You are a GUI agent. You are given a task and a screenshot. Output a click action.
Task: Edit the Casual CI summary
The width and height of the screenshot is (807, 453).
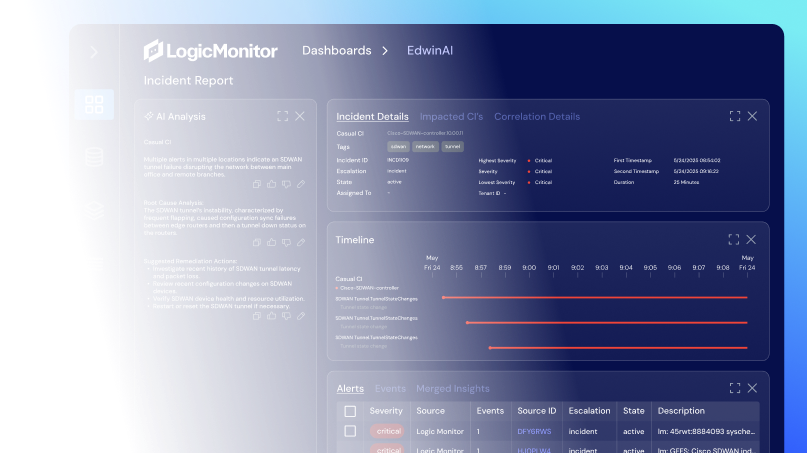click(x=301, y=184)
